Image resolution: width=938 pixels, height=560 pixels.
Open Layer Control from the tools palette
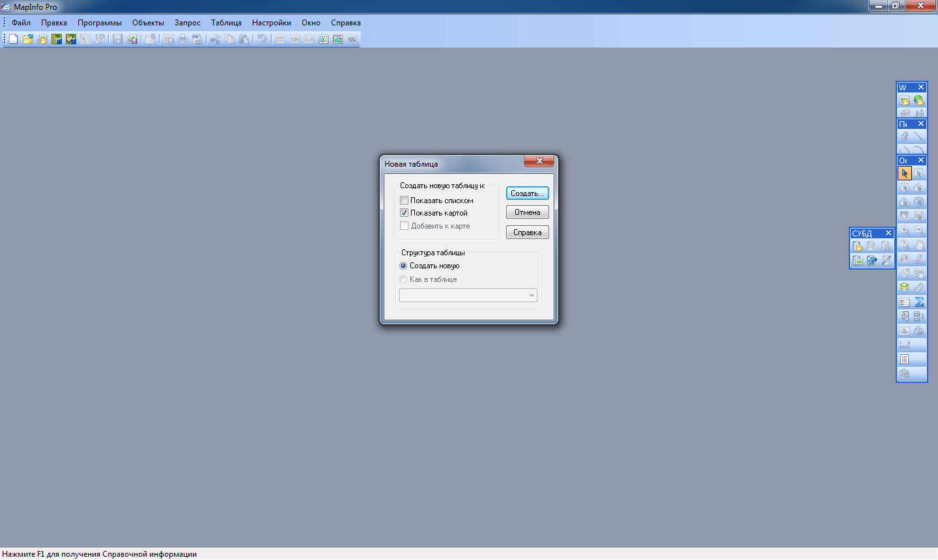[x=904, y=287]
